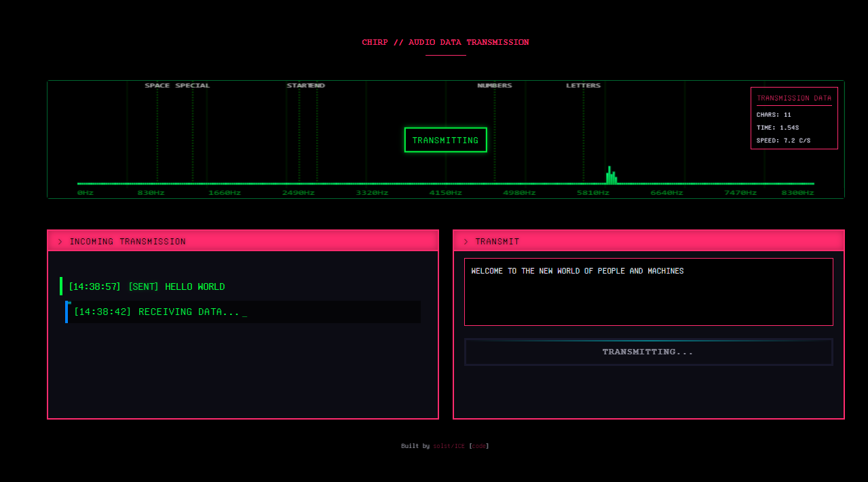This screenshot has width=868, height=482.
Task: Click the active spectrum peak bars
Action: coord(611,175)
